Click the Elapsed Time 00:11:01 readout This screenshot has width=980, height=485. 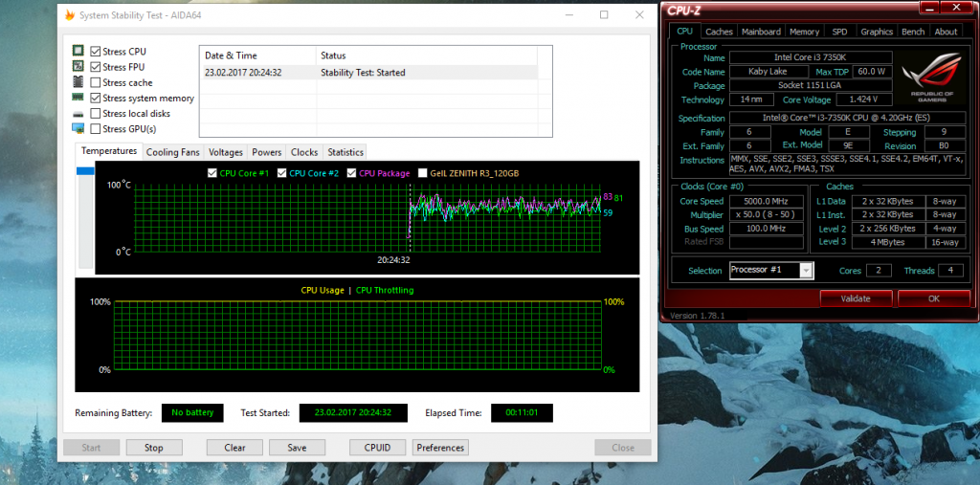(x=522, y=412)
